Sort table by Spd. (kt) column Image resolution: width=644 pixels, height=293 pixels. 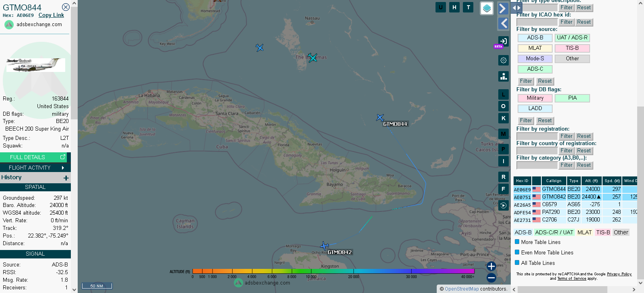coord(612,181)
